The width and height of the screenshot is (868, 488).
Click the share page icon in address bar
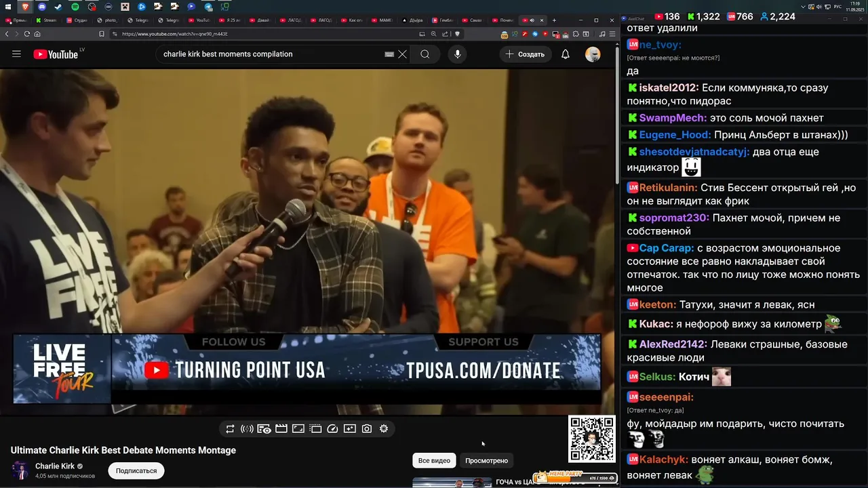pyautogui.click(x=446, y=34)
